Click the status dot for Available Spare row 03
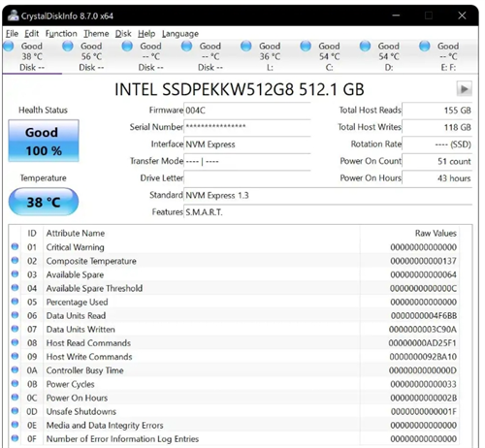This screenshot has width=485, height=448. coord(15,274)
